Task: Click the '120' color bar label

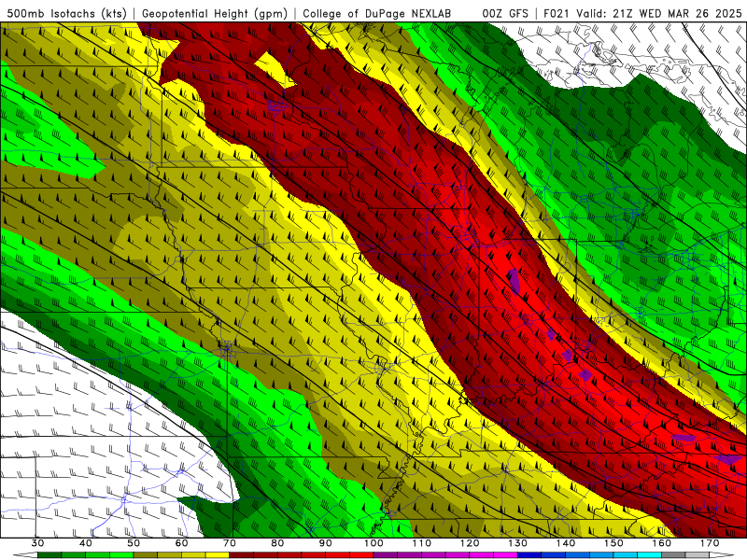Action: click(x=470, y=543)
